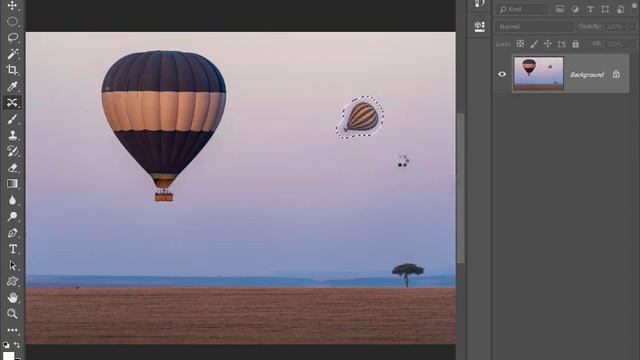Lock image pixels with brush icon

(x=534, y=44)
